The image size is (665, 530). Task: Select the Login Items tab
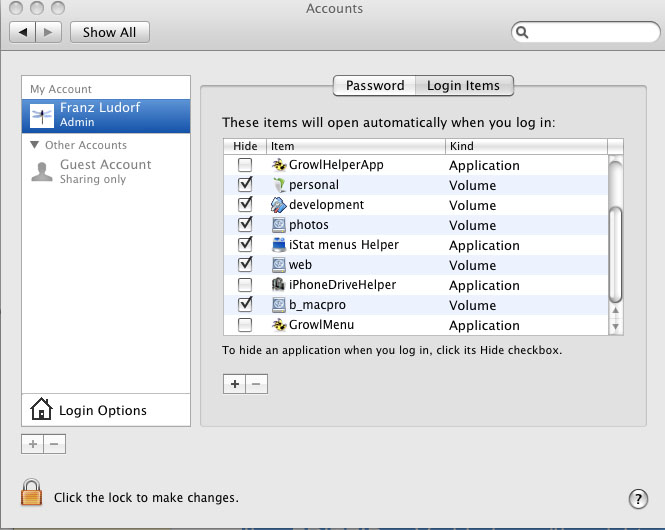(x=463, y=86)
